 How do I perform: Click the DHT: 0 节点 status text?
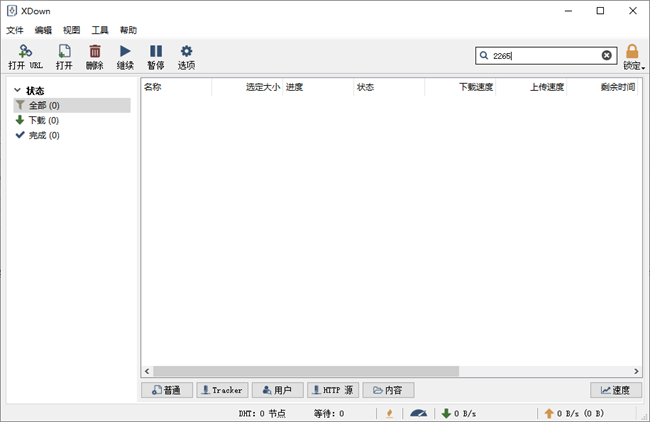[262, 413]
